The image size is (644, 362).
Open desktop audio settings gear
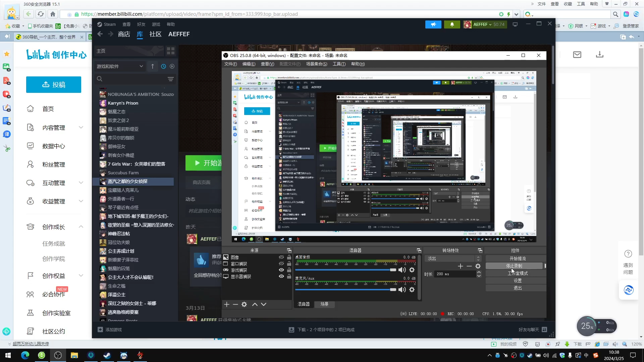point(412,270)
